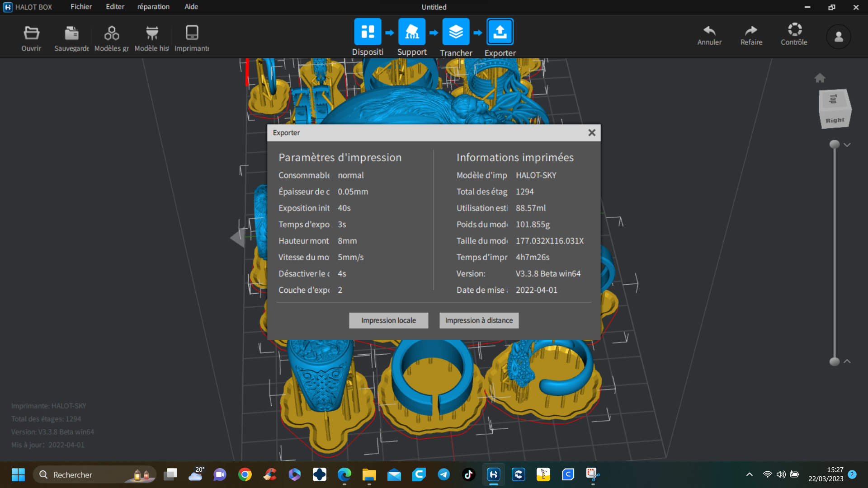Open the Imprimante printer settings
The width and height of the screenshot is (868, 488).
point(192,33)
